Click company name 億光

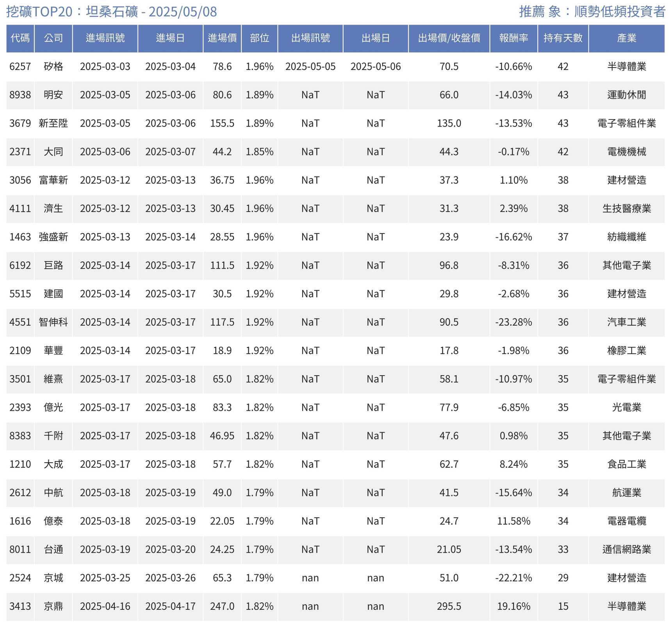point(53,408)
